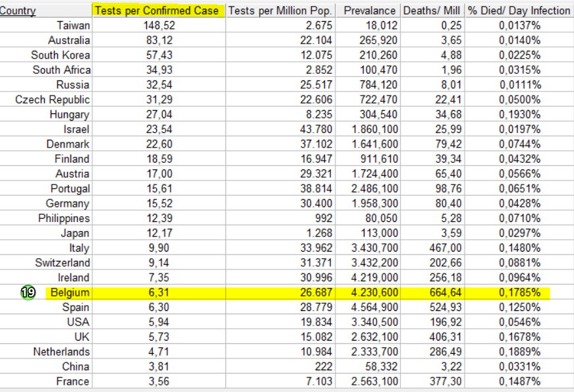Select the Russia country cell

point(72,84)
